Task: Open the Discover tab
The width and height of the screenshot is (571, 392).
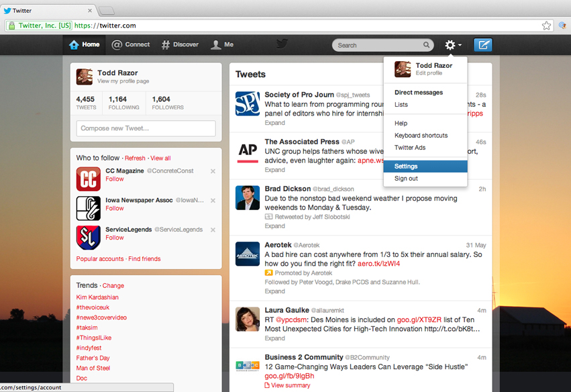Action: pos(180,45)
